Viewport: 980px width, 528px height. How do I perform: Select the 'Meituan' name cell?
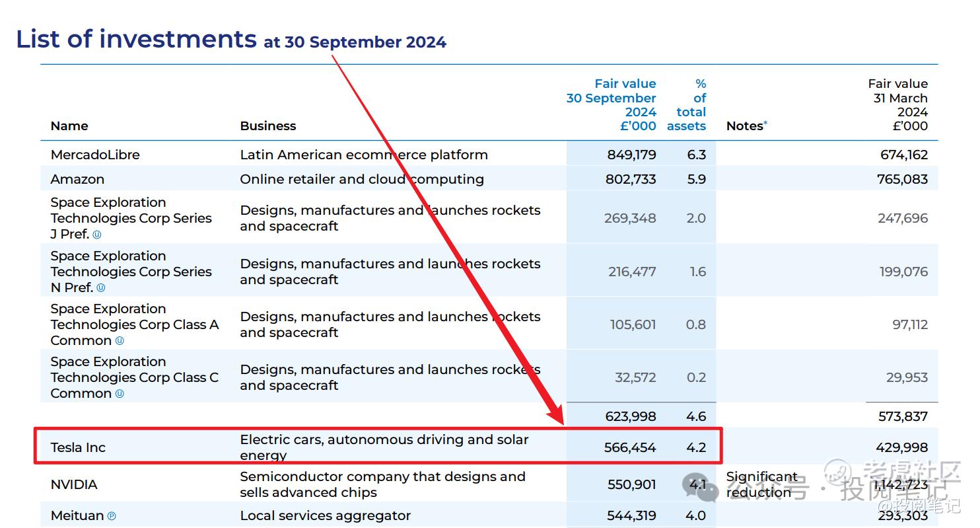coord(77,515)
